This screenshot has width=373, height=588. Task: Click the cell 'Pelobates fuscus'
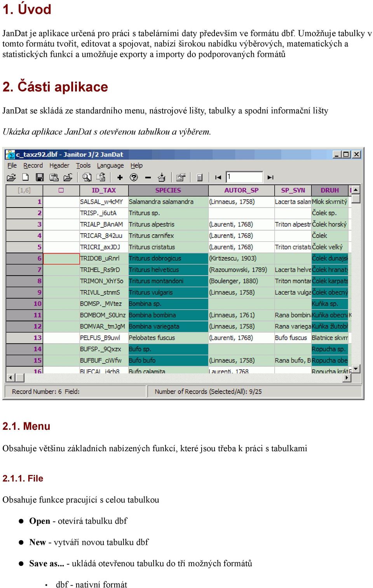pos(168,338)
